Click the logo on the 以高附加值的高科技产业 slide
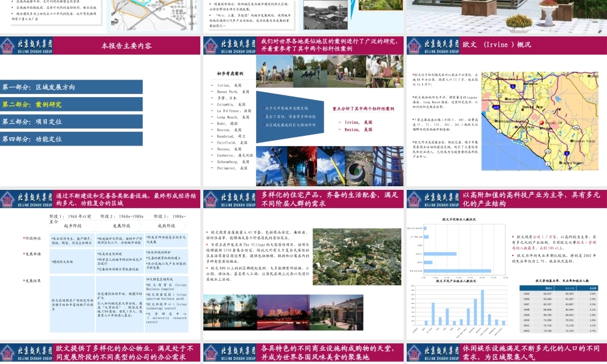Image resolution: width=607 pixels, height=364 pixels. tap(433, 199)
